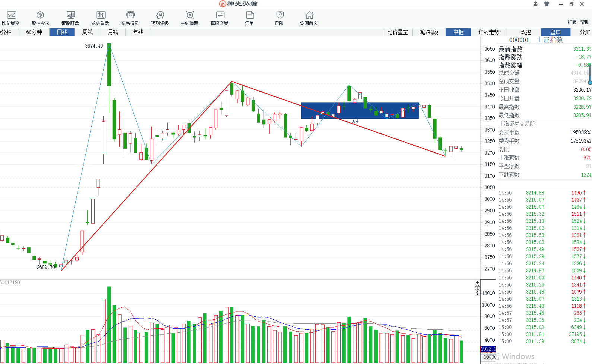The width and height of the screenshot is (592, 364).
Task: Switch to the 月线 monthly tab
Action: click(x=113, y=32)
